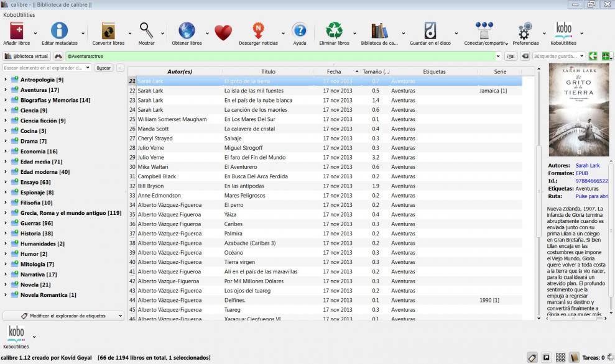Open Obtener libros globe icon
Viewport: 615px width, 364px height.
tap(187, 31)
